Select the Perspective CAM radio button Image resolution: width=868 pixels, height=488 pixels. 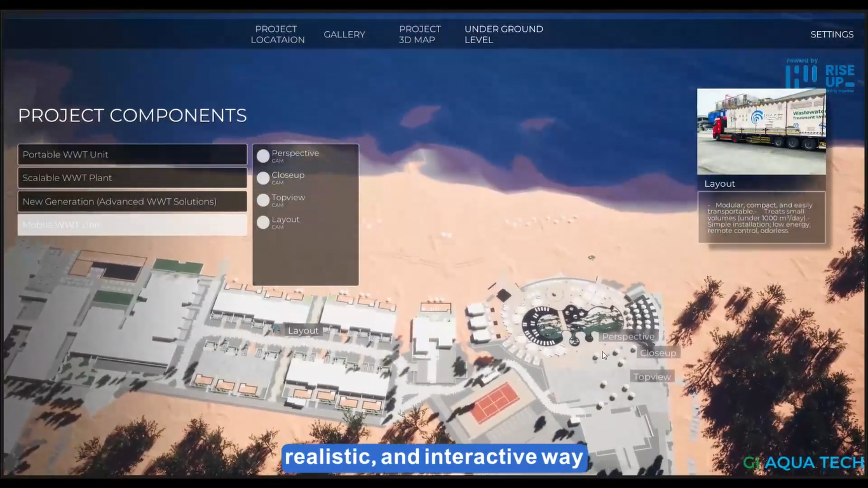263,156
